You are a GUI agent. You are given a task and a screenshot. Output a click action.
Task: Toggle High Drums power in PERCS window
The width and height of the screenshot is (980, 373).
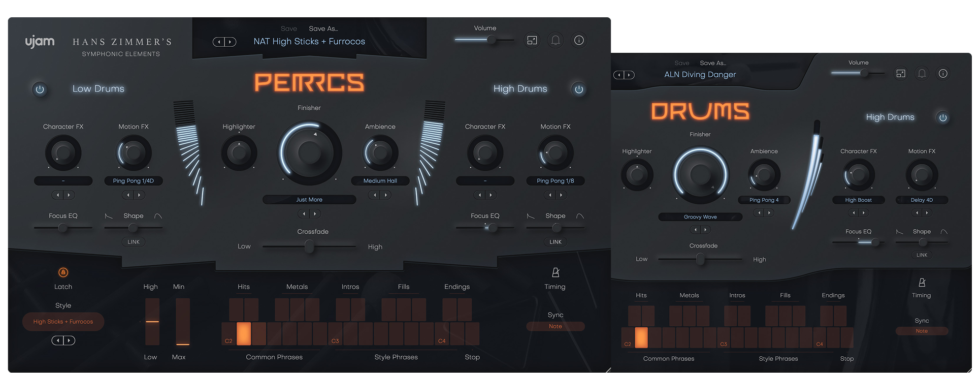point(579,89)
